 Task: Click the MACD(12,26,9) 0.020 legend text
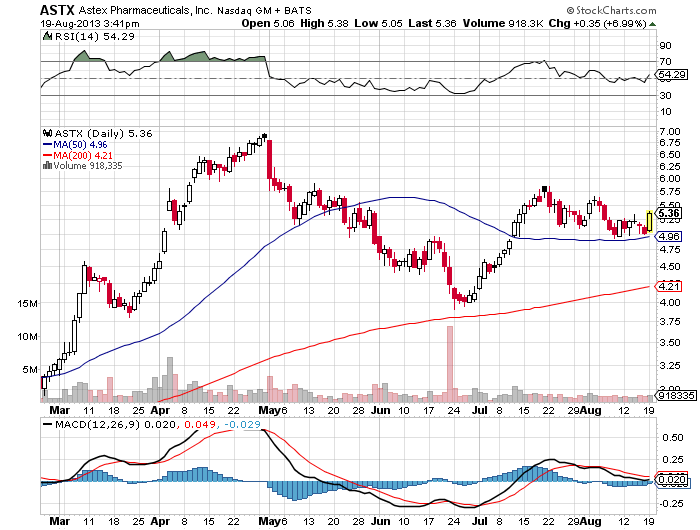click(x=115, y=424)
